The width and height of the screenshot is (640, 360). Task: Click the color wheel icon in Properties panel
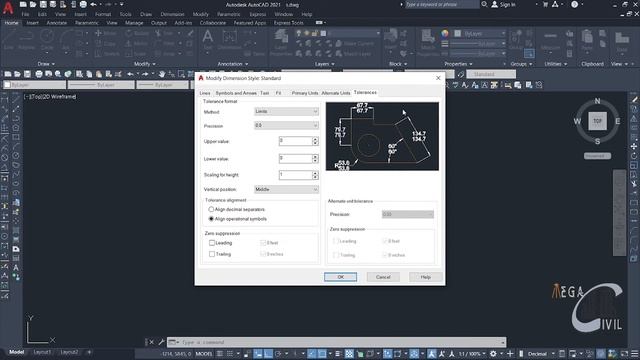445,33
